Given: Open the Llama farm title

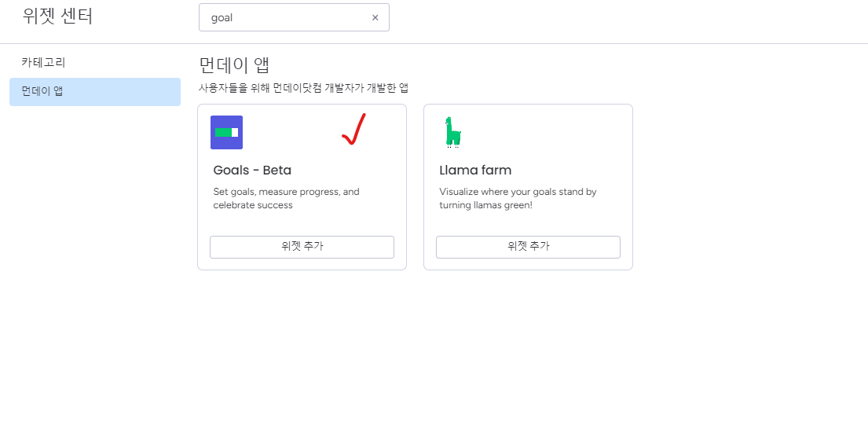Looking at the screenshot, I should pyautogui.click(x=475, y=170).
